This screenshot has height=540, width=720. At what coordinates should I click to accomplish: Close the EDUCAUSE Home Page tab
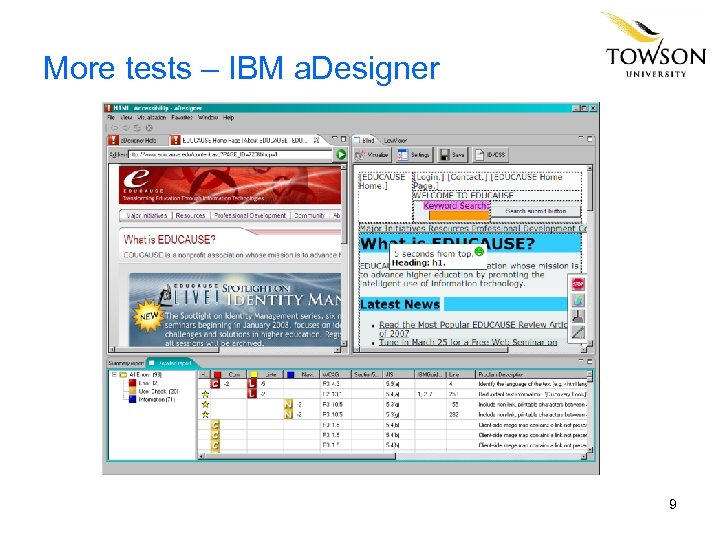[x=316, y=140]
